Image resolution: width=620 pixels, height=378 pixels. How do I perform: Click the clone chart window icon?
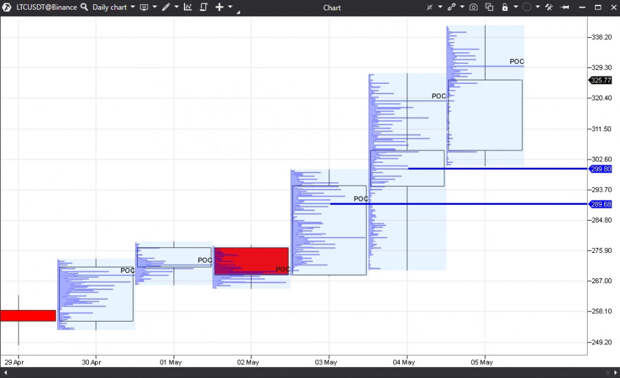489,7
